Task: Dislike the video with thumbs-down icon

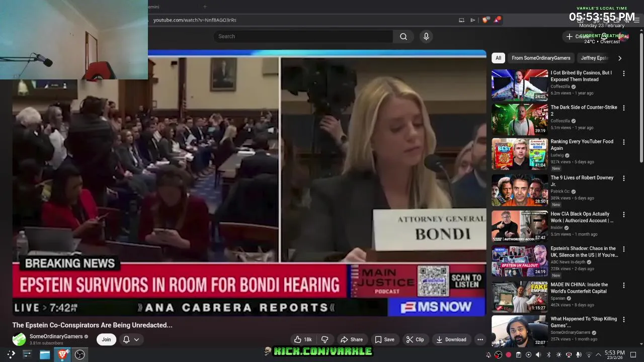Action: 325,339
